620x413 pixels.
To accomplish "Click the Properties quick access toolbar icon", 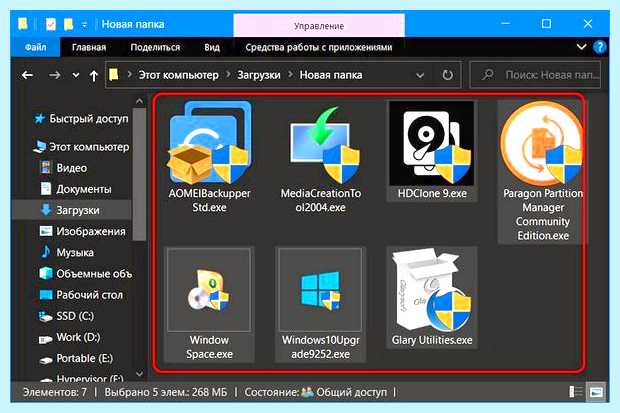I will coord(51,24).
